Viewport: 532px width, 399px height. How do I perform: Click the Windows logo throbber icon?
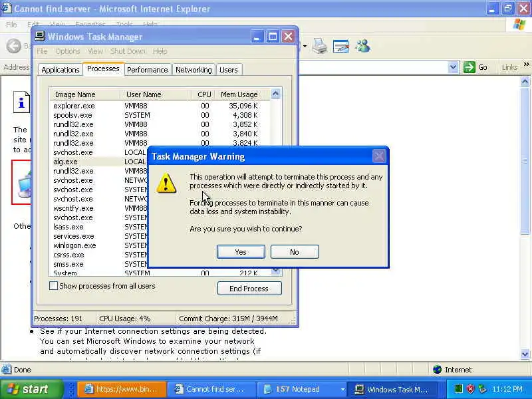519,25
